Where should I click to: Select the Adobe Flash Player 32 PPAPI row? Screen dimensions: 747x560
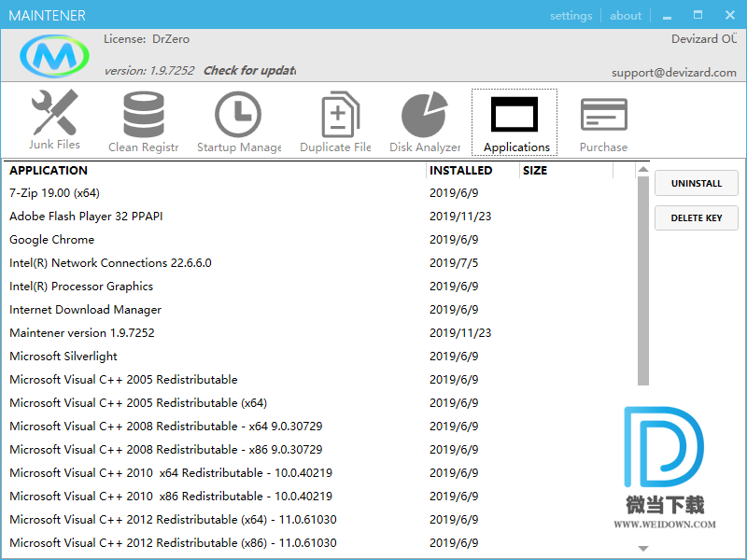[319, 217]
